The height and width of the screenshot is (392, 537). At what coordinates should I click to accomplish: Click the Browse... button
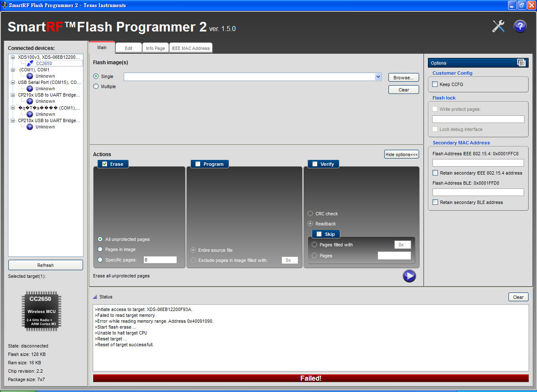404,78
